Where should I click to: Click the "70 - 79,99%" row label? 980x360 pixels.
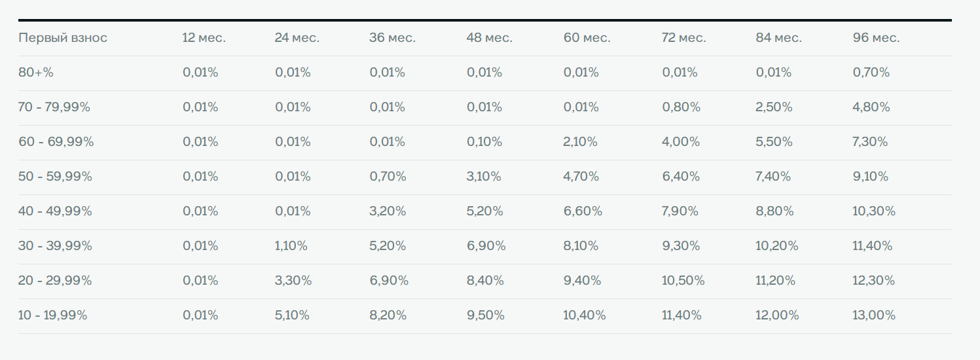coord(54,107)
